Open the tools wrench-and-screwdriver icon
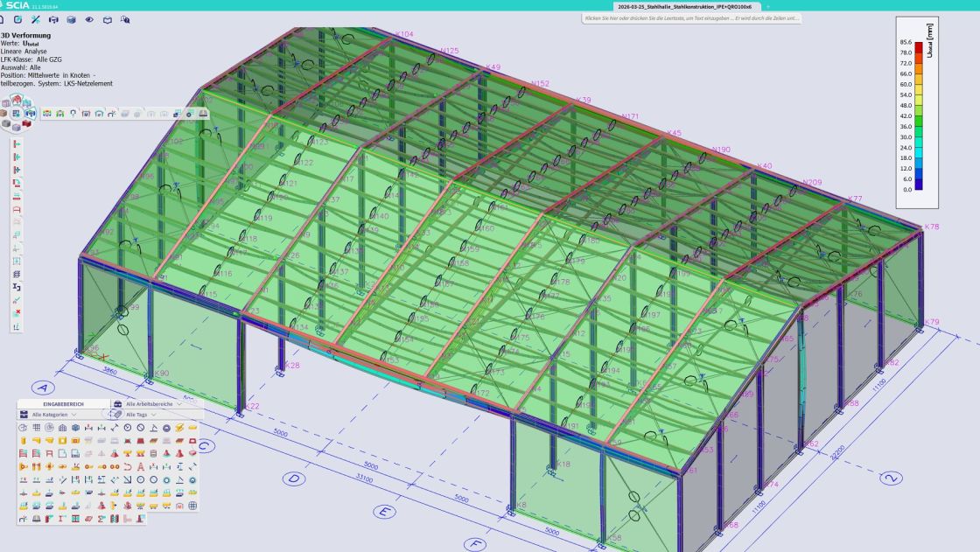Image resolution: width=980 pixels, height=552 pixels. tap(36, 18)
